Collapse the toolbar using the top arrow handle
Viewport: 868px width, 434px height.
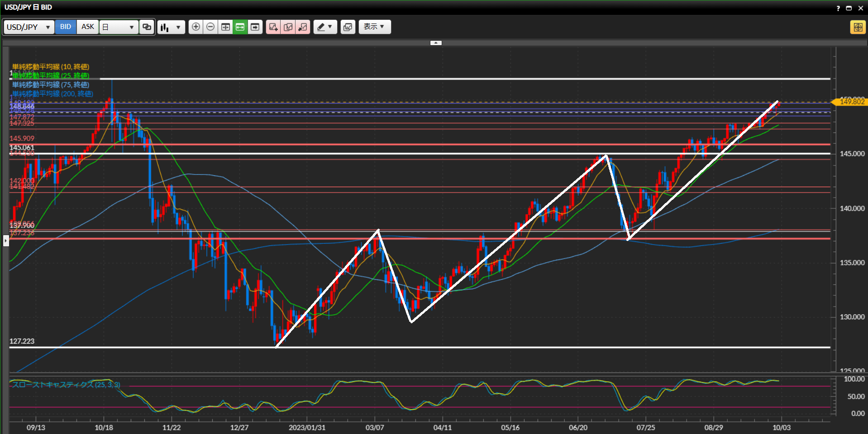click(x=436, y=43)
